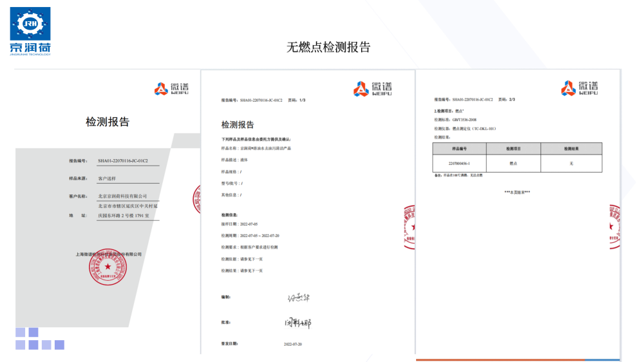Click the slide title 无燃点检测报告
The image size is (644, 362).
pos(328,47)
